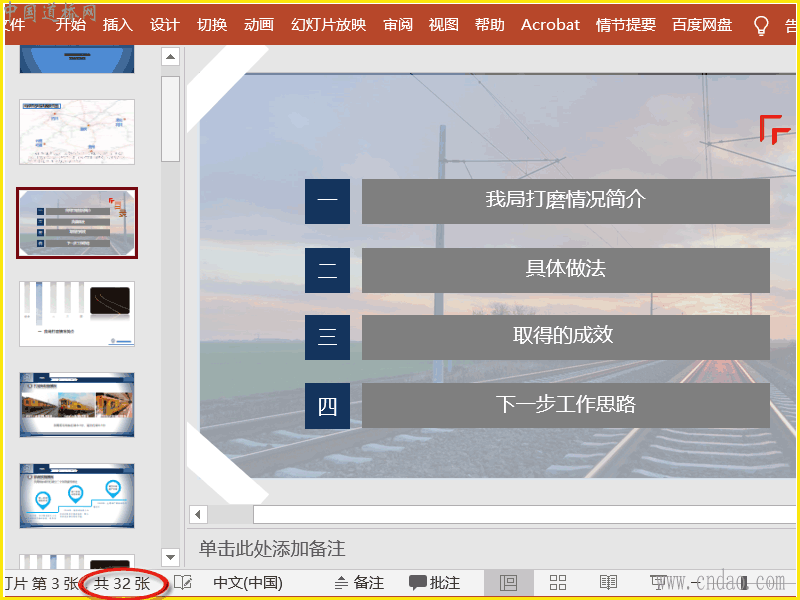Open the 幻灯片放映 ribbon tab
The width and height of the screenshot is (800, 600).
coord(329,24)
